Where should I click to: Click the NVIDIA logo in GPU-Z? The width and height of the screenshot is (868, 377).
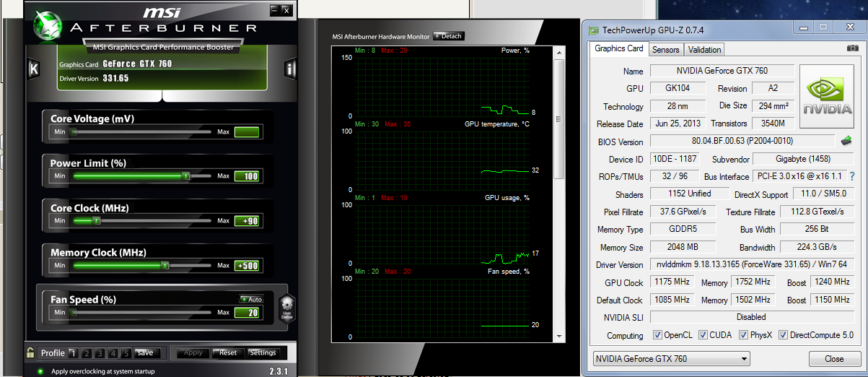pos(828,98)
